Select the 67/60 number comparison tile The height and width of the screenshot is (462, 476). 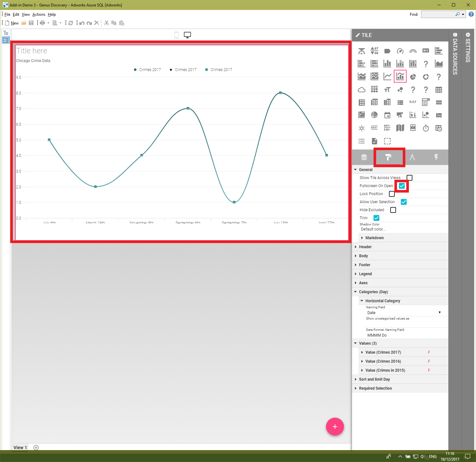(375, 51)
